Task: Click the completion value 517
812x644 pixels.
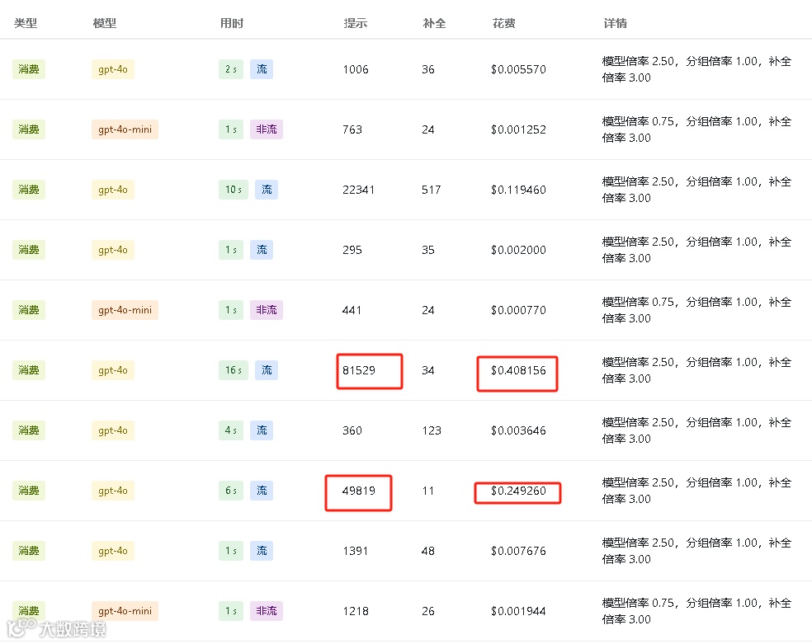Action: pyautogui.click(x=431, y=190)
